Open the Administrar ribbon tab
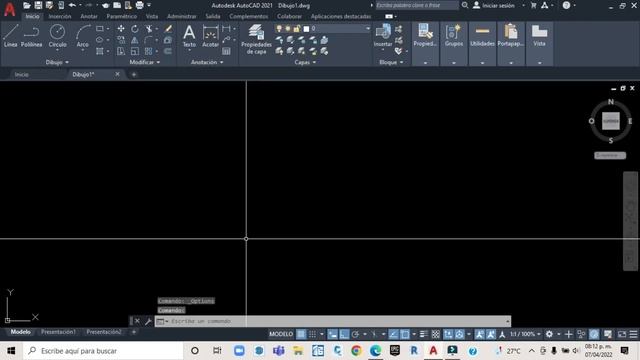Viewport: 640px width, 360px height. 182,16
